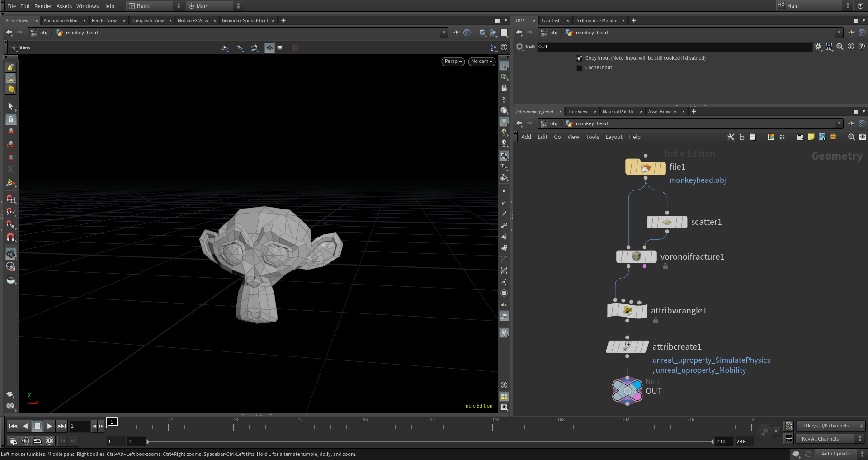The width and height of the screenshot is (868, 460).
Task: Open node info icon in parameter pane
Action: click(x=851, y=47)
